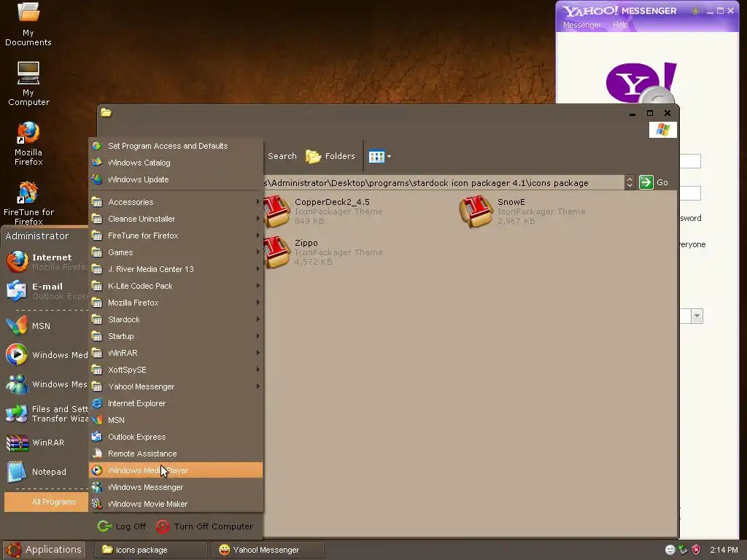Expand the Games submenu
The width and height of the screenshot is (747, 560).
[x=176, y=252]
